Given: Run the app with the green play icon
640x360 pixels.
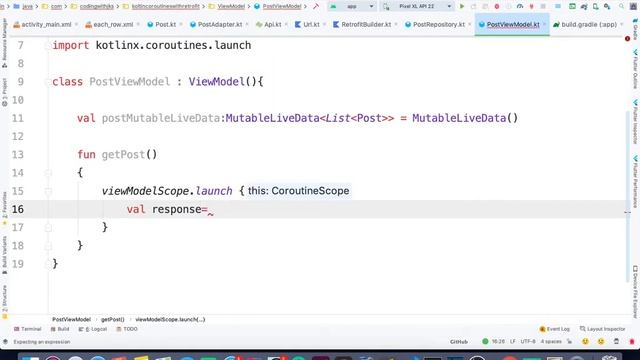Looking at the screenshot, I should click(462, 7).
